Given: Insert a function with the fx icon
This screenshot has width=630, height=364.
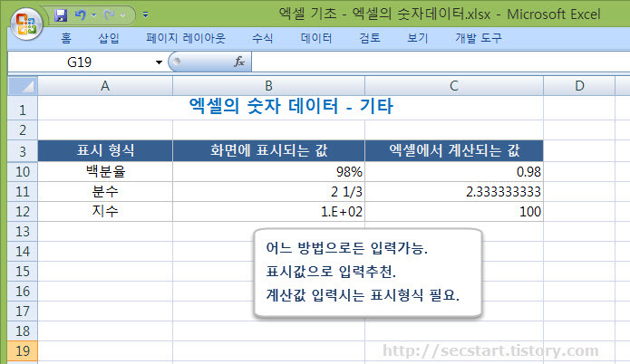Looking at the screenshot, I should point(239,62).
